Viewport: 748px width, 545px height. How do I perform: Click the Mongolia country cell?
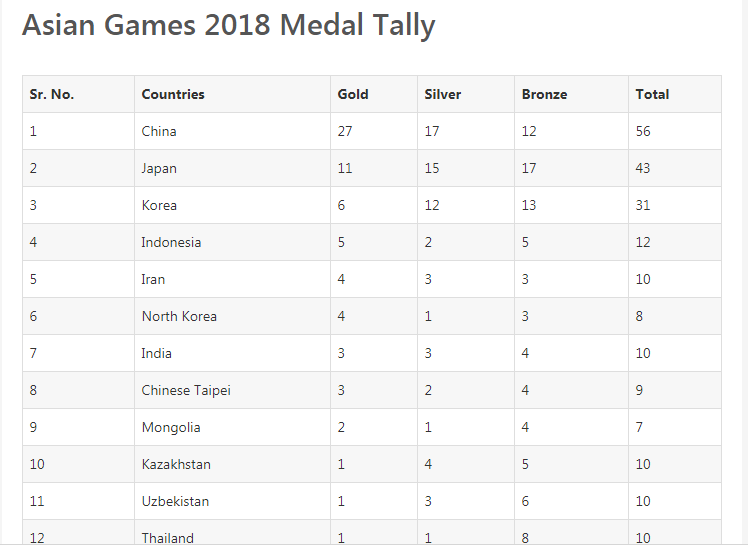pos(171,427)
